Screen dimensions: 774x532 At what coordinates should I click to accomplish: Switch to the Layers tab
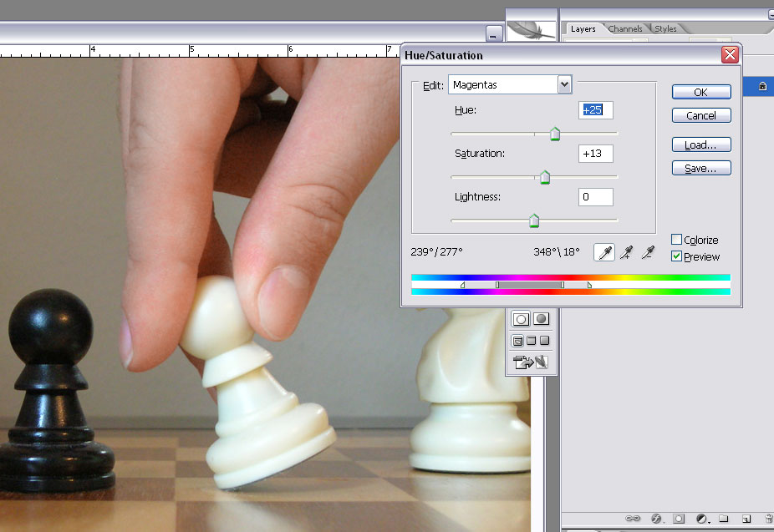pyautogui.click(x=583, y=29)
